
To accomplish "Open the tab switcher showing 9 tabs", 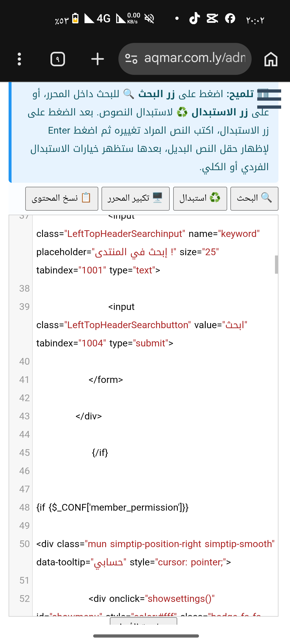I will tap(58, 59).
